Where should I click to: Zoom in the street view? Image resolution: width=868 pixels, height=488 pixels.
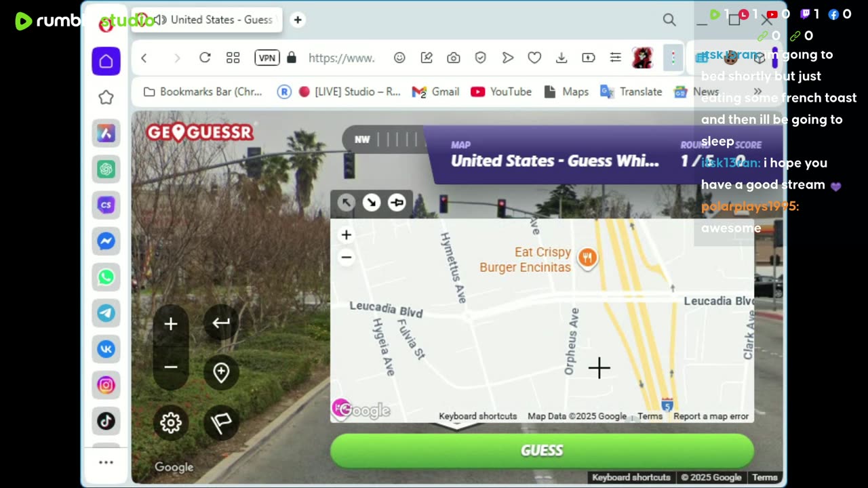pos(171,324)
